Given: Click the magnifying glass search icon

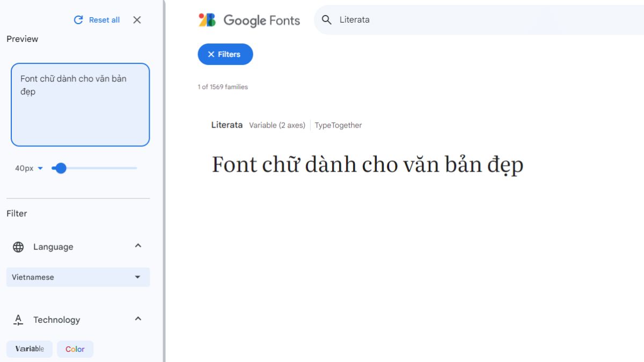Looking at the screenshot, I should tap(326, 19).
